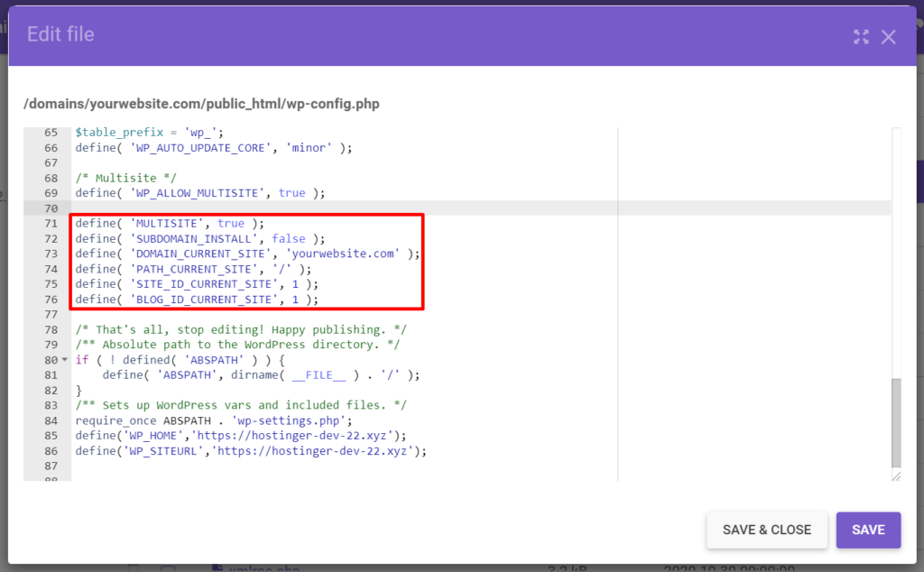Viewport: 924px width, 572px height.
Task: Click the WP_ALLOW_MULTISITE define line
Action: (x=199, y=193)
